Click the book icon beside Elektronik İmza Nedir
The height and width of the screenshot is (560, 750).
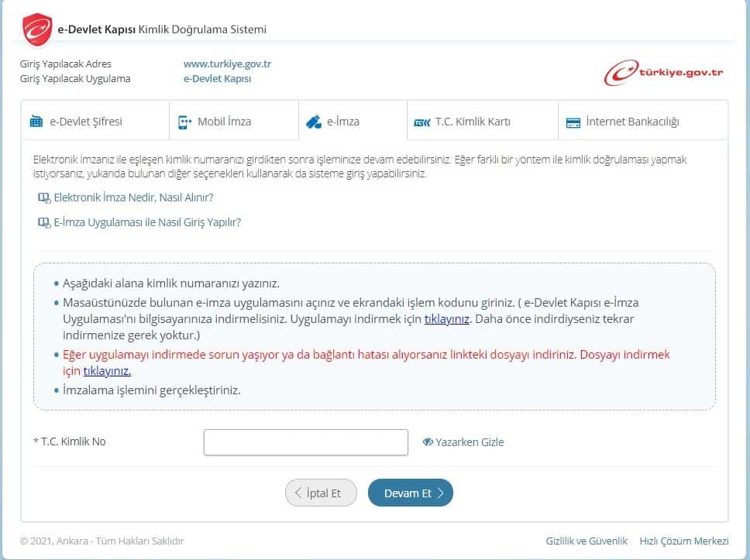(x=44, y=198)
